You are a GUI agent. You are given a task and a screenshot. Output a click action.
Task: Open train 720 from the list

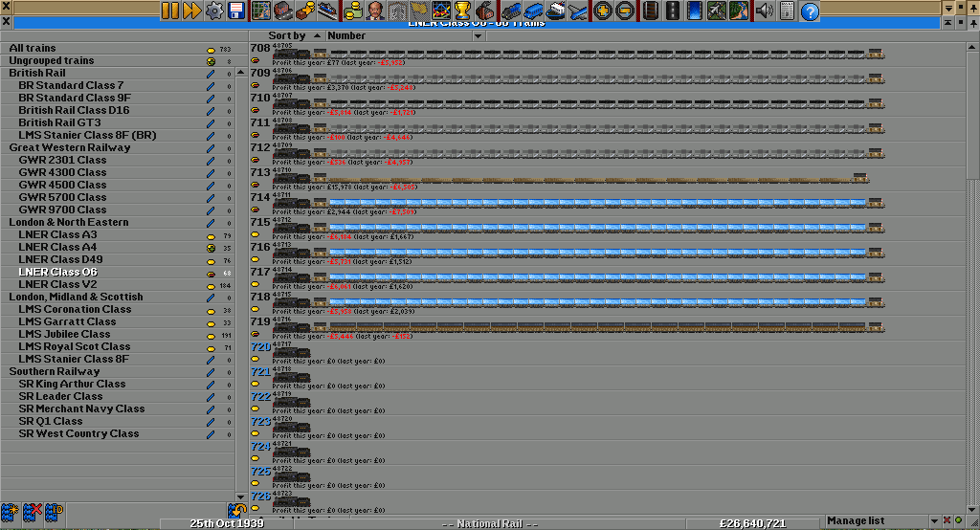tap(608, 353)
